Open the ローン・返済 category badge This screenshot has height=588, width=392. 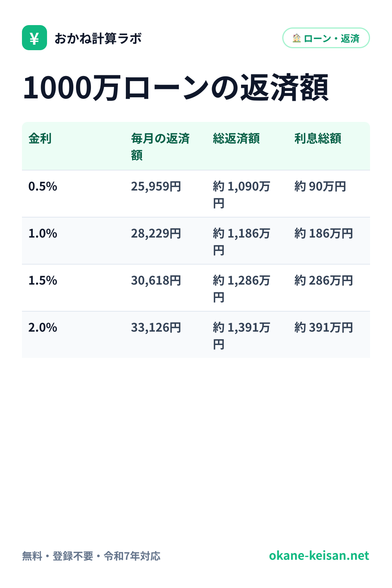326,38
